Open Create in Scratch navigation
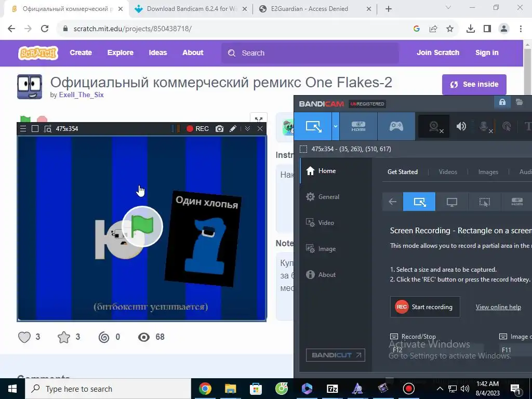Image resolution: width=532 pixels, height=399 pixels. [x=81, y=52]
